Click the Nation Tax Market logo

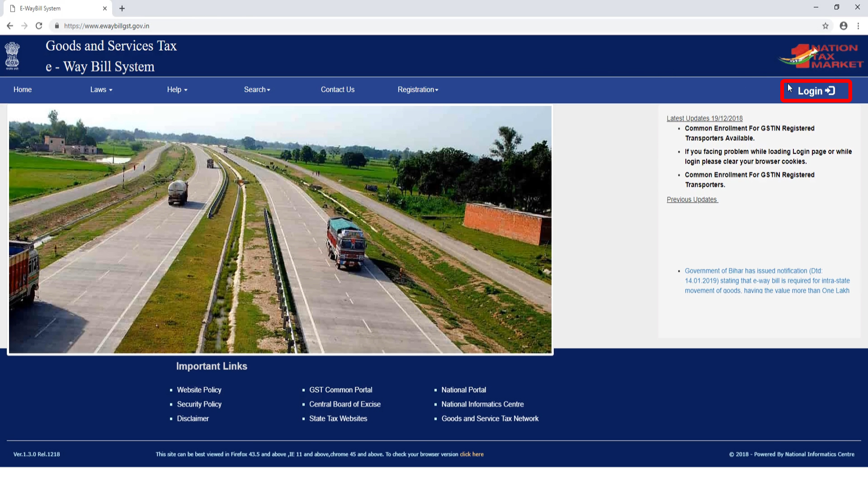coord(821,56)
